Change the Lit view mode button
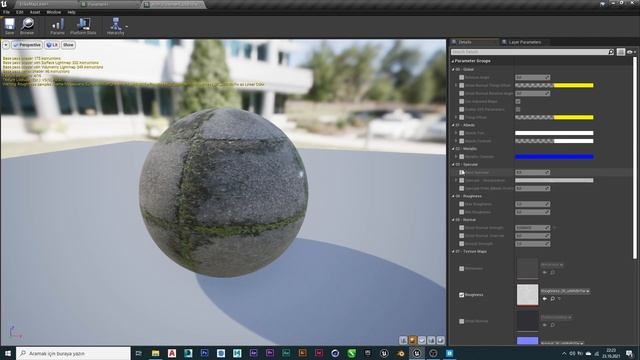 pyautogui.click(x=52, y=45)
